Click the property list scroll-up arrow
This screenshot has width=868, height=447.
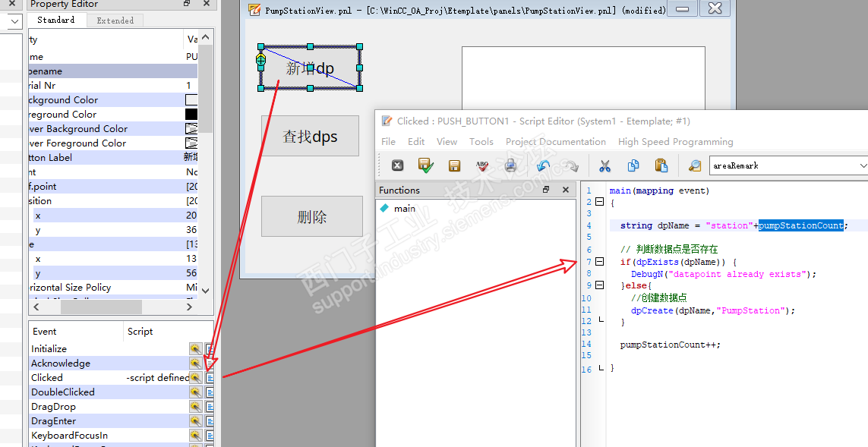(x=205, y=38)
